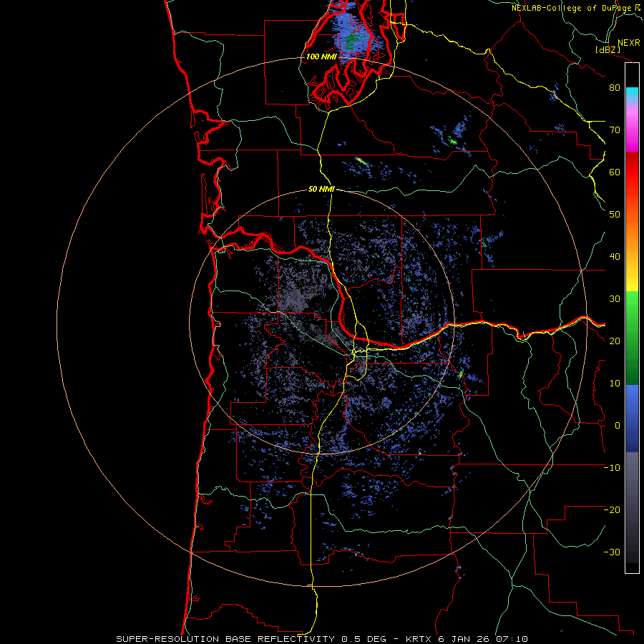Click the "NEXLAB-College of DuPage" header text
Image resolution: width=644 pixels, height=644 pixels.
click(x=571, y=8)
